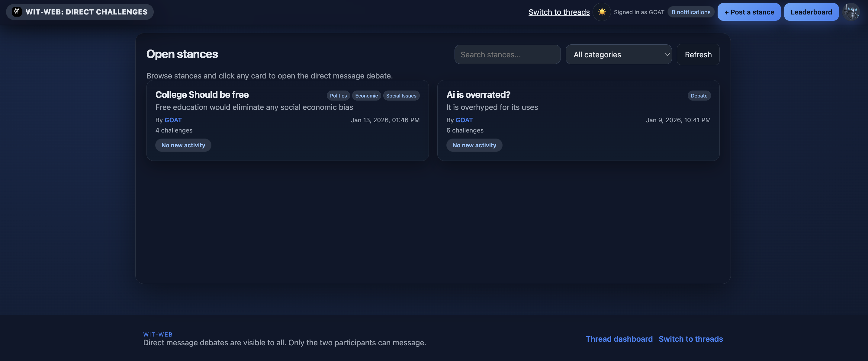Screen dimensions: 868x361
Task: Click Switch to threads in header
Action: 559,12
